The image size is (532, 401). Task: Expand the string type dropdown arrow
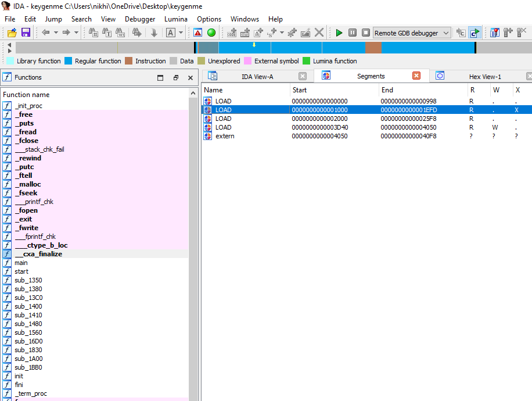coord(282,33)
